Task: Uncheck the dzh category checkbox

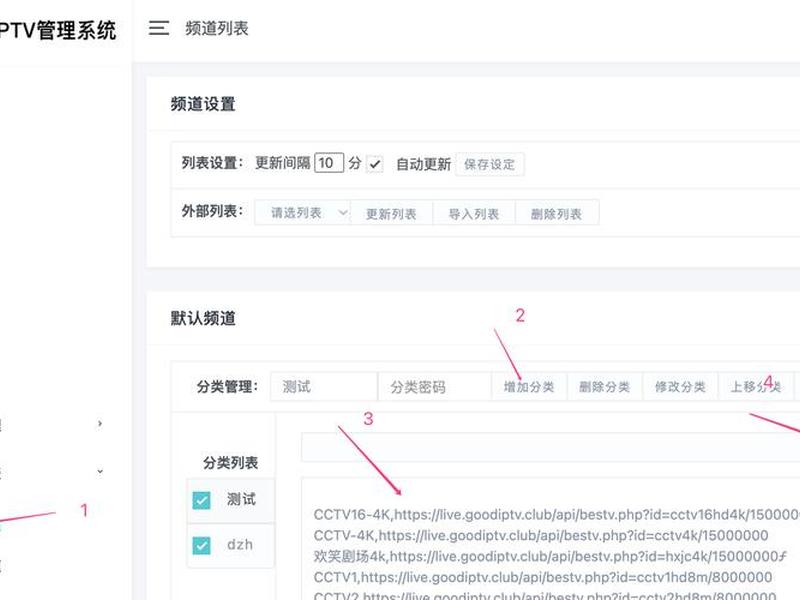Action: 202,545
